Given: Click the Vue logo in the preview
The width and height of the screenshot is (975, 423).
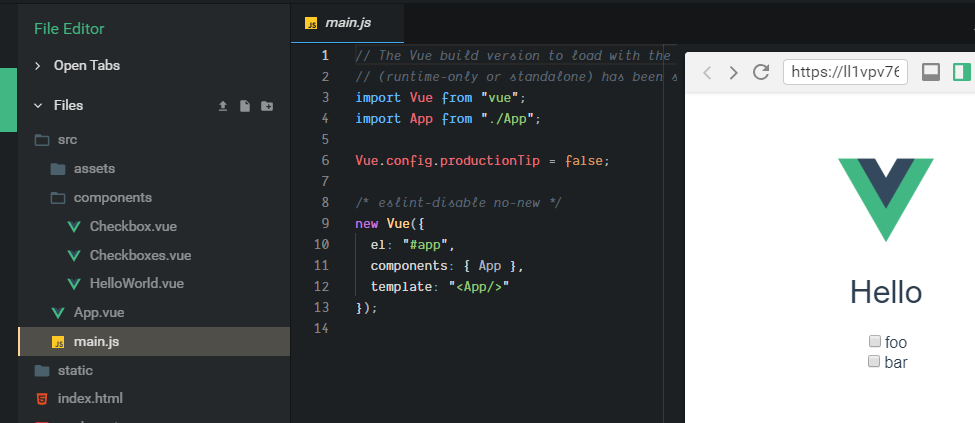Looking at the screenshot, I should point(885,200).
